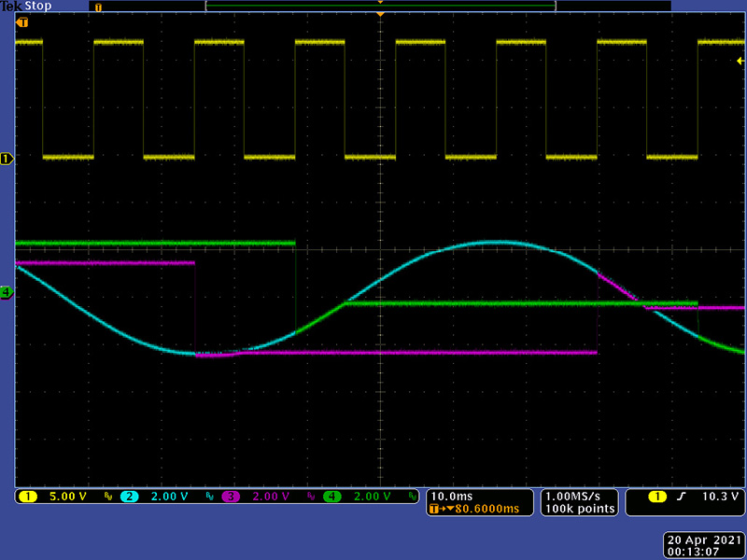The height and width of the screenshot is (560, 747).
Task: Click channel 1 scale value 5.00 V
Action: pos(68,497)
